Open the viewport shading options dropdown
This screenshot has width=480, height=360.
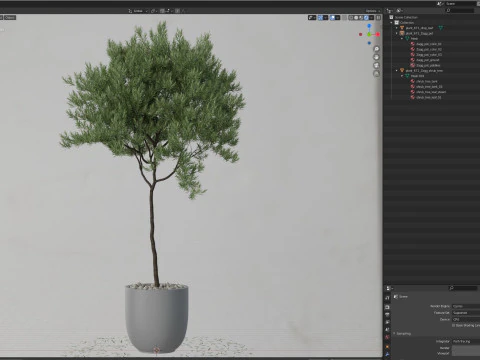[371, 18]
